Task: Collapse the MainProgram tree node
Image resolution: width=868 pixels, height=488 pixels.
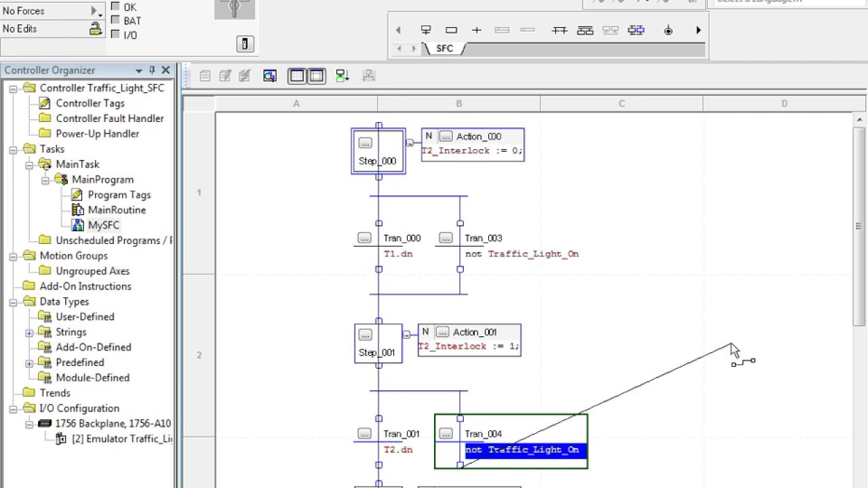Action: point(45,180)
